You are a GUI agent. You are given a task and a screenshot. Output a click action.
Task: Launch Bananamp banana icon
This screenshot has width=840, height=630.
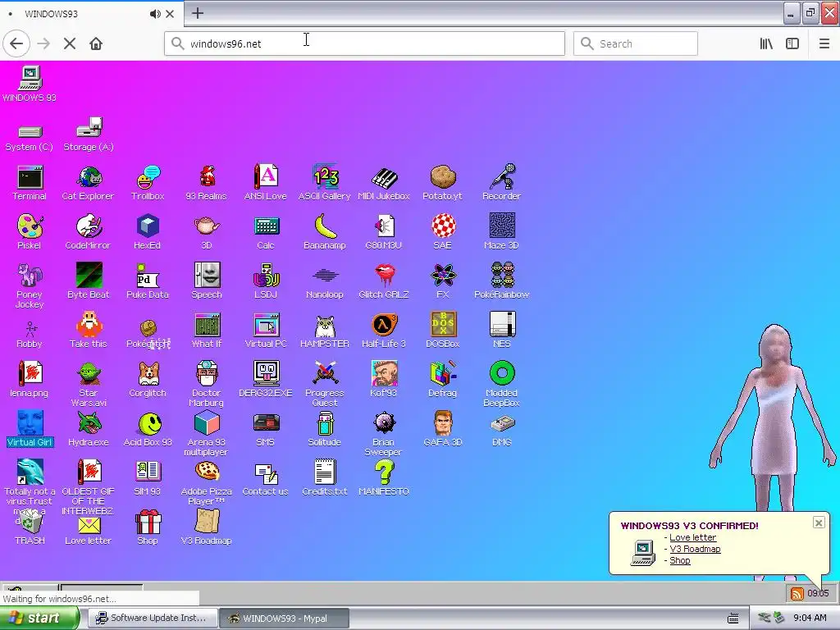click(325, 232)
